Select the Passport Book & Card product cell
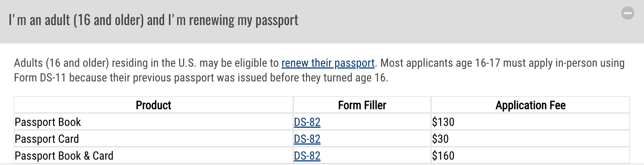This screenshot has width=644, height=165. pos(64,156)
